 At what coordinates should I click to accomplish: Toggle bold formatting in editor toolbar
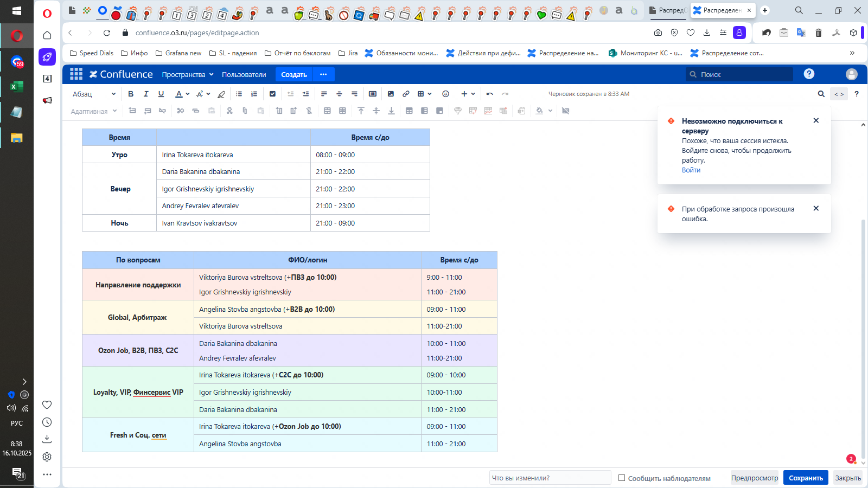131,94
